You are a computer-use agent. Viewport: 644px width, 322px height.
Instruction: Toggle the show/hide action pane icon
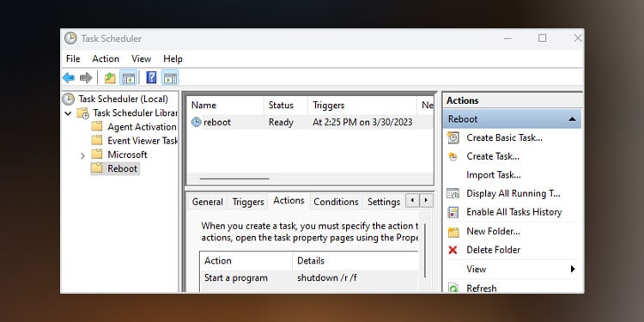point(170,77)
